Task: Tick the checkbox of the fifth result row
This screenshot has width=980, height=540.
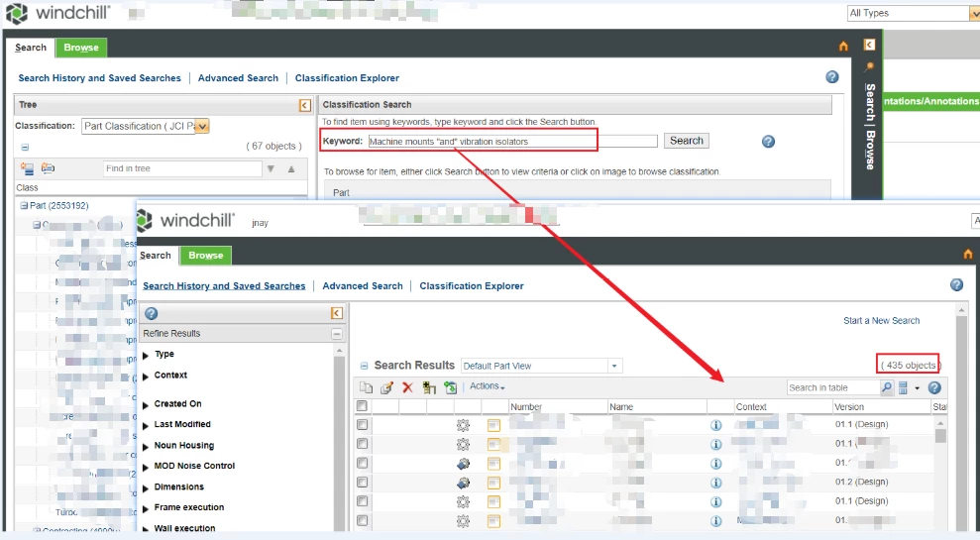Action: click(362, 501)
